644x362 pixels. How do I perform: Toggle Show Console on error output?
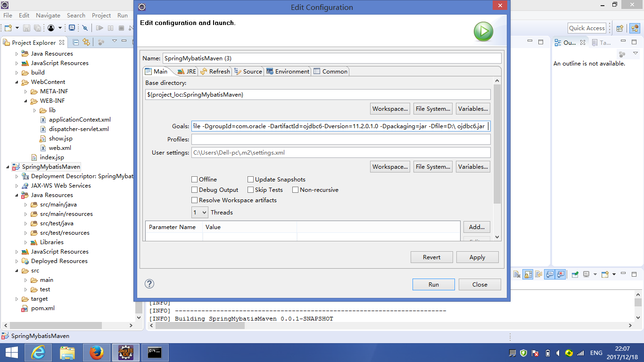[560, 274]
